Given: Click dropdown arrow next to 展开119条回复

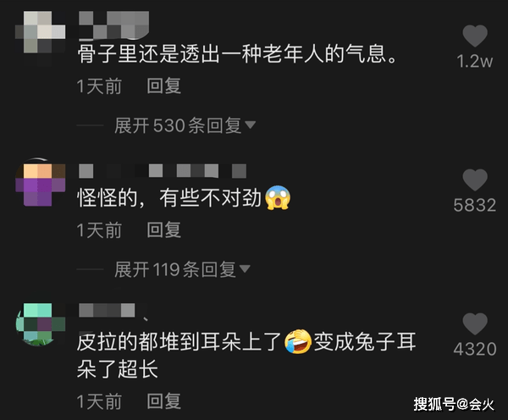Looking at the screenshot, I should (245, 268).
